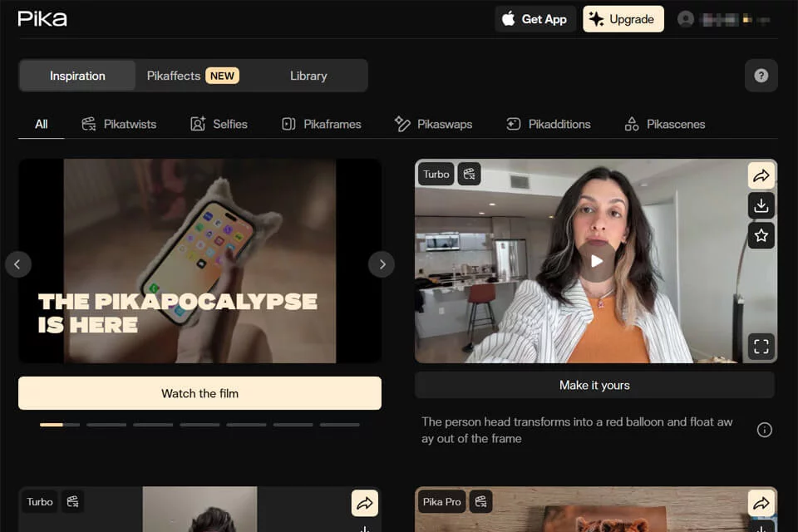Click the Pika logo

coord(42,19)
